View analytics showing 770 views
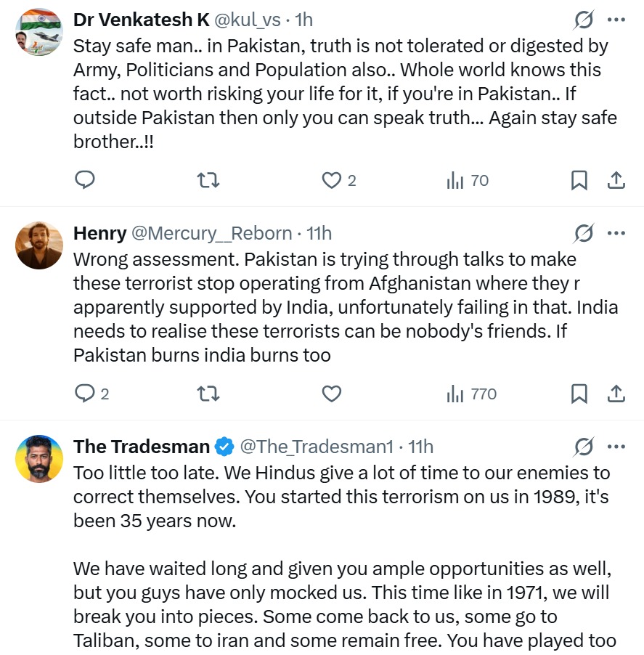The height and width of the screenshot is (655, 644). pyautogui.click(x=472, y=394)
